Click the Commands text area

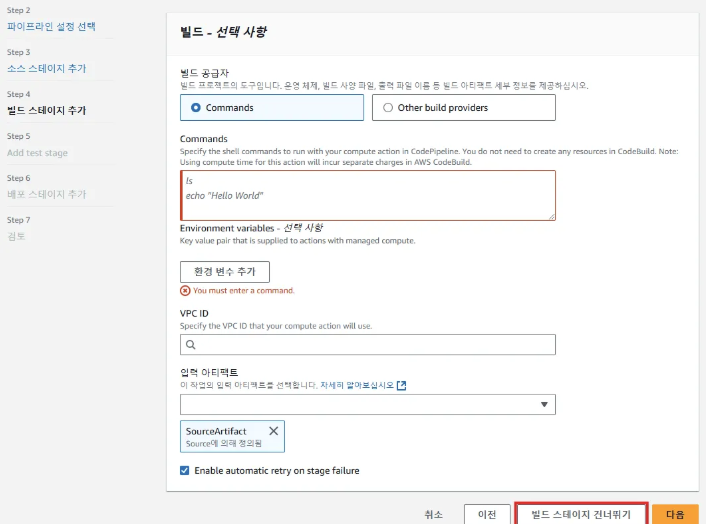(x=367, y=194)
